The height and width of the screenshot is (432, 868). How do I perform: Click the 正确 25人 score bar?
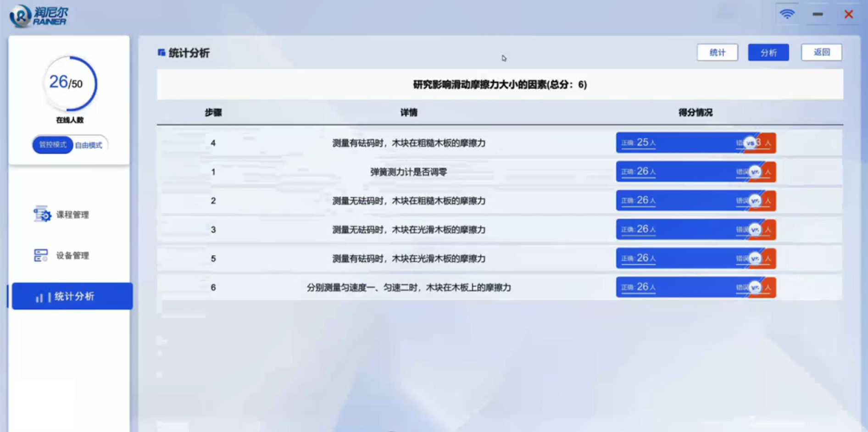pos(696,143)
